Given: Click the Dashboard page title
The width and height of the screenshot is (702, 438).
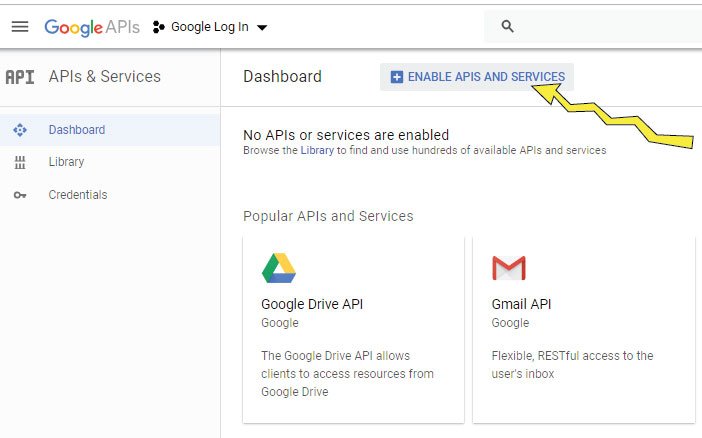Looking at the screenshot, I should (x=283, y=77).
